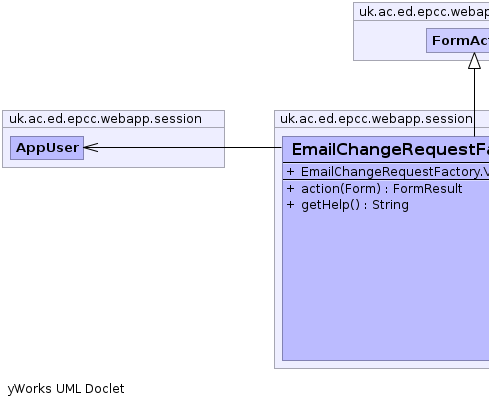Click the plus icon before EmailChangeRequestFactory.V field
The image size is (489, 406).
(290, 171)
